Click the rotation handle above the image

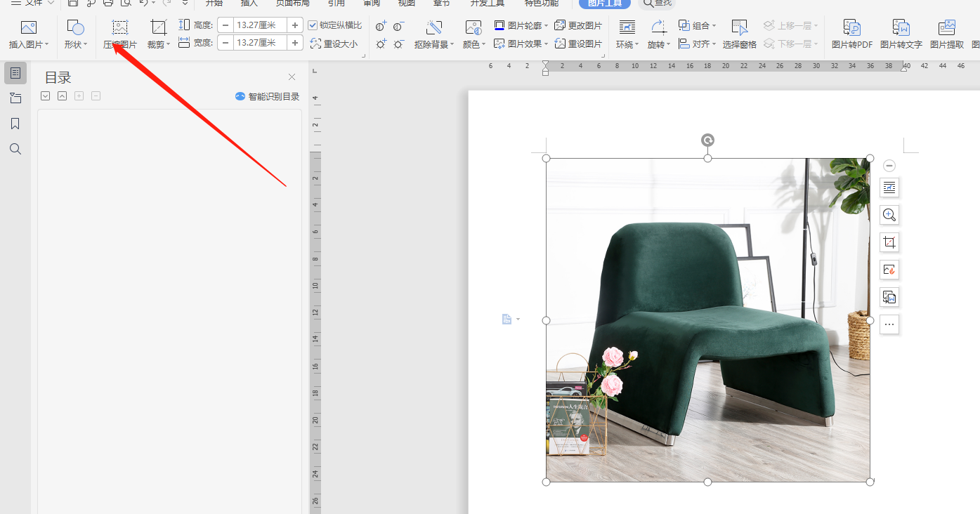pyautogui.click(x=707, y=140)
